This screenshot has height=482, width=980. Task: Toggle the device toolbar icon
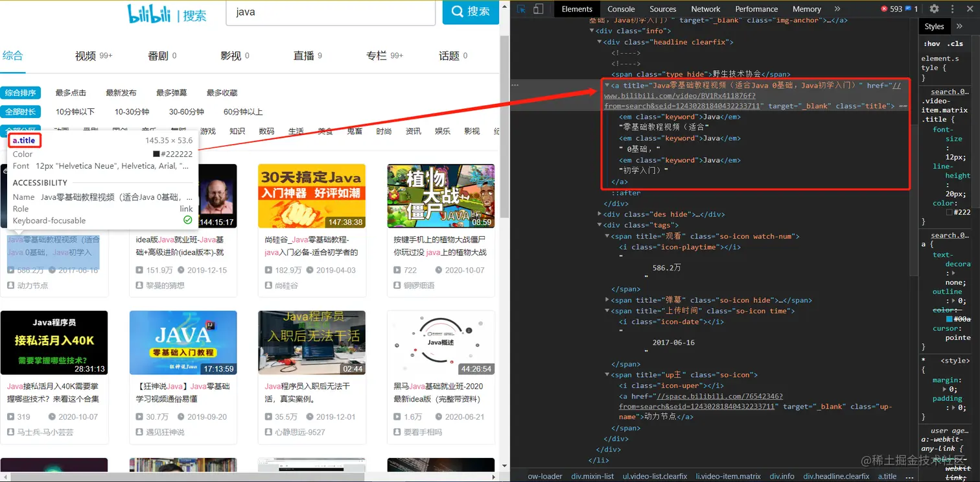point(538,9)
